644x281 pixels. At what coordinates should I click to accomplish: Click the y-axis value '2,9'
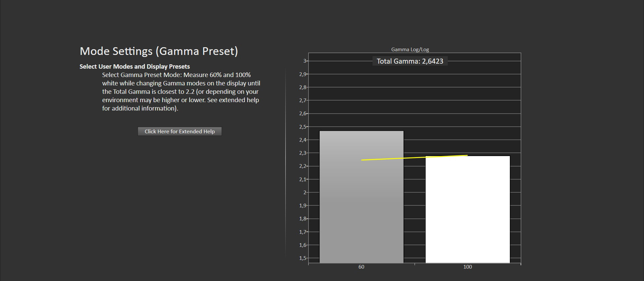(x=303, y=74)
